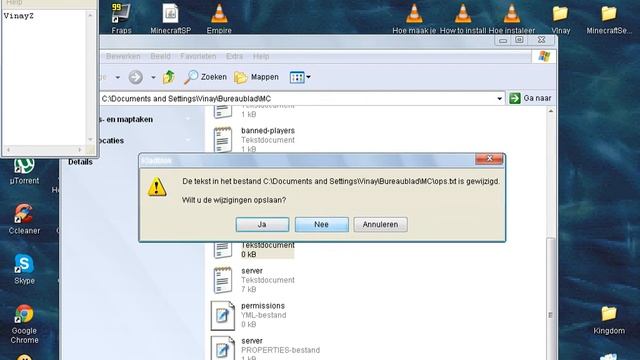Click Annuleren in the dialog

(x=380, y=224)
